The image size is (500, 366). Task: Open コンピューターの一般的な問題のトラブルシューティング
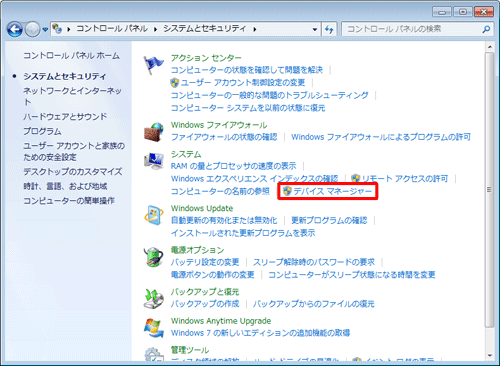pos(270,95)
